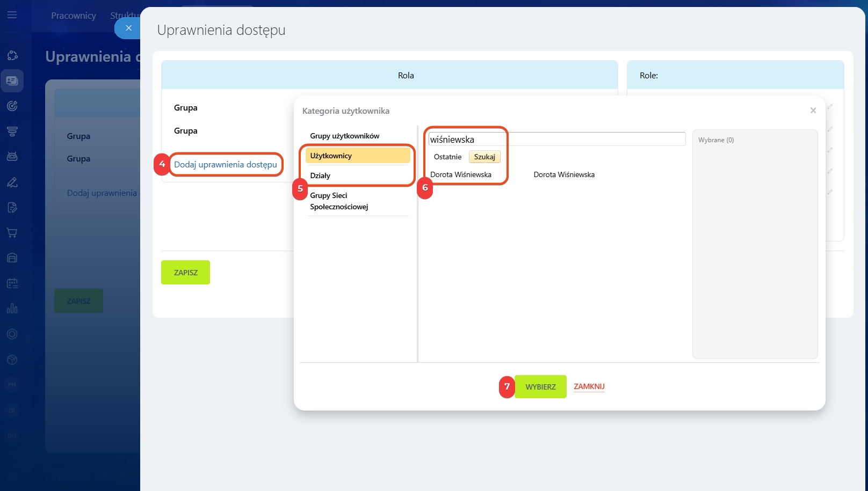Select the Użytkownicy category
Image resolution: width=868 pixels, height=491 pixels.
(357, 156)
